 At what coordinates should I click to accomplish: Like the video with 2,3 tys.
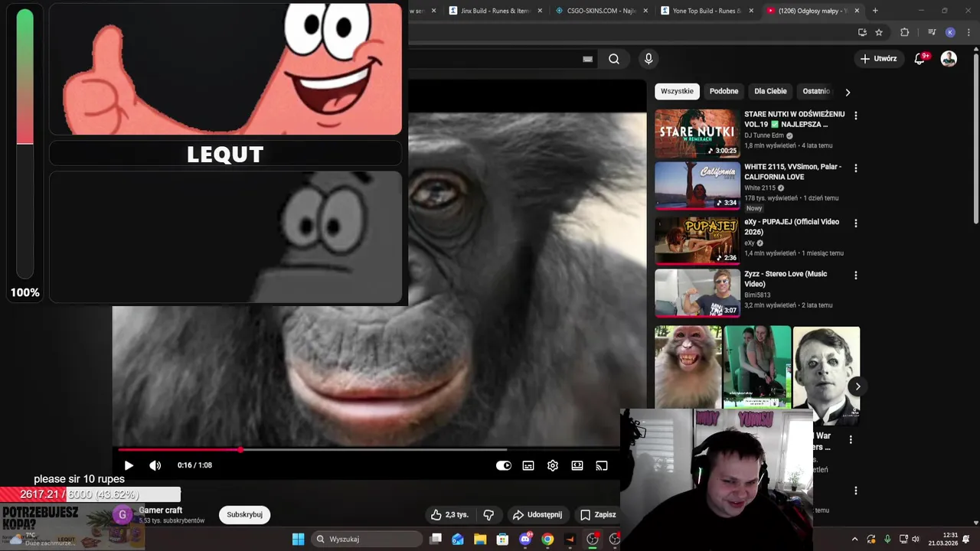tap(449, 515)
